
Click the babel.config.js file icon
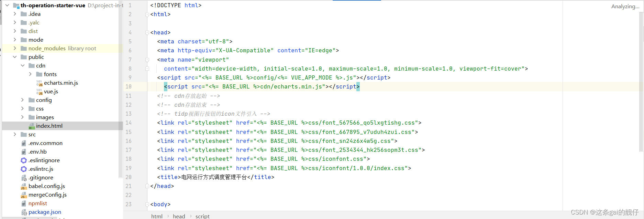click(x=24, y=186)
